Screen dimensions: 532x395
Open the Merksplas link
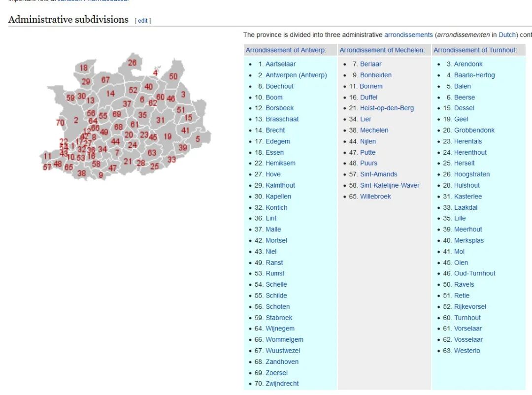click(x=469, y=241)
